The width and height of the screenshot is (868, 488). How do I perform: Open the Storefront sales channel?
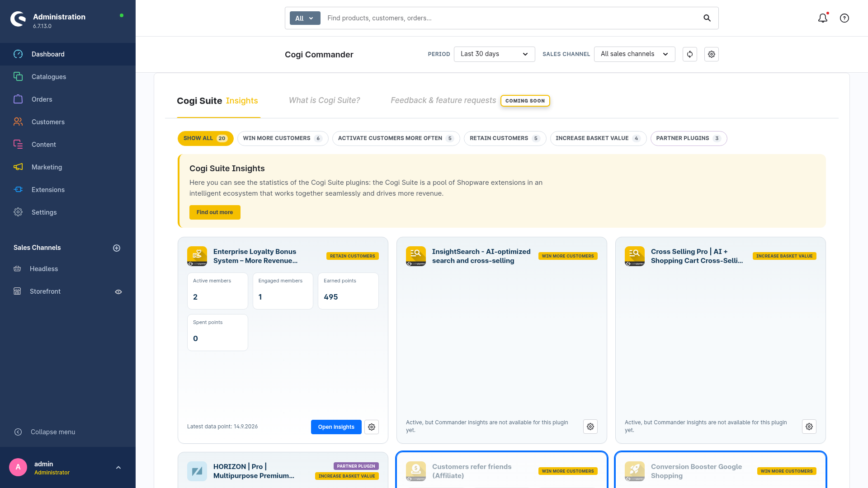pos(45,291)
